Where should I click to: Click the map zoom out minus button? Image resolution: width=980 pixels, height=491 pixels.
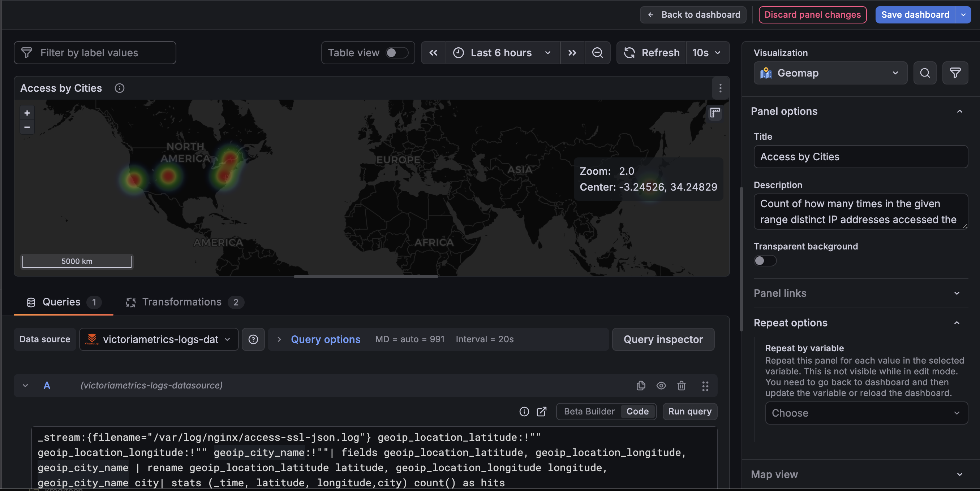(27, 127)
